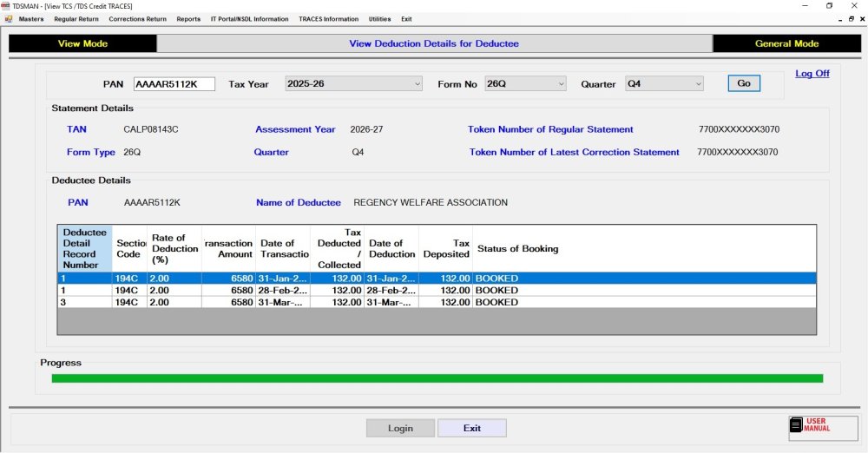This screenshot has width=868, height=453.
Task: Open the Utilities menu
Action: [380, 19]
